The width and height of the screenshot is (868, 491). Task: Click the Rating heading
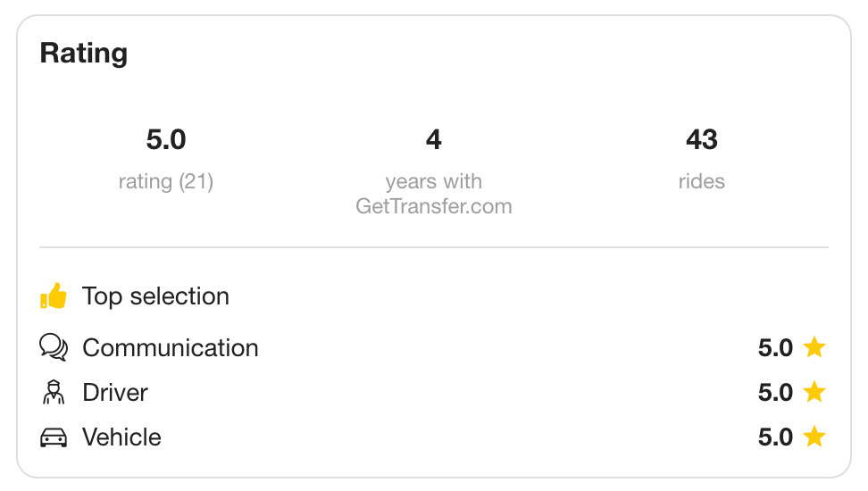coord(84,54)
